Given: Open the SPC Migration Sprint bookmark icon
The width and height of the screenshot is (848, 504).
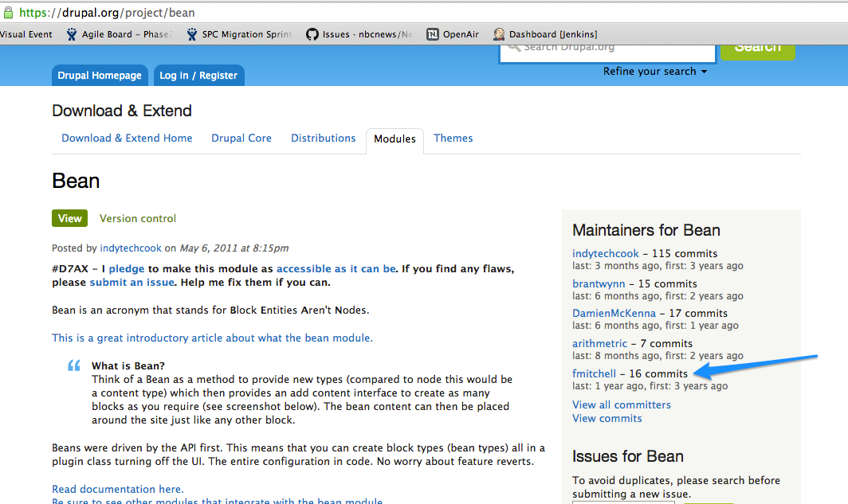Looking at the screenshot, I should pos(192,34).
